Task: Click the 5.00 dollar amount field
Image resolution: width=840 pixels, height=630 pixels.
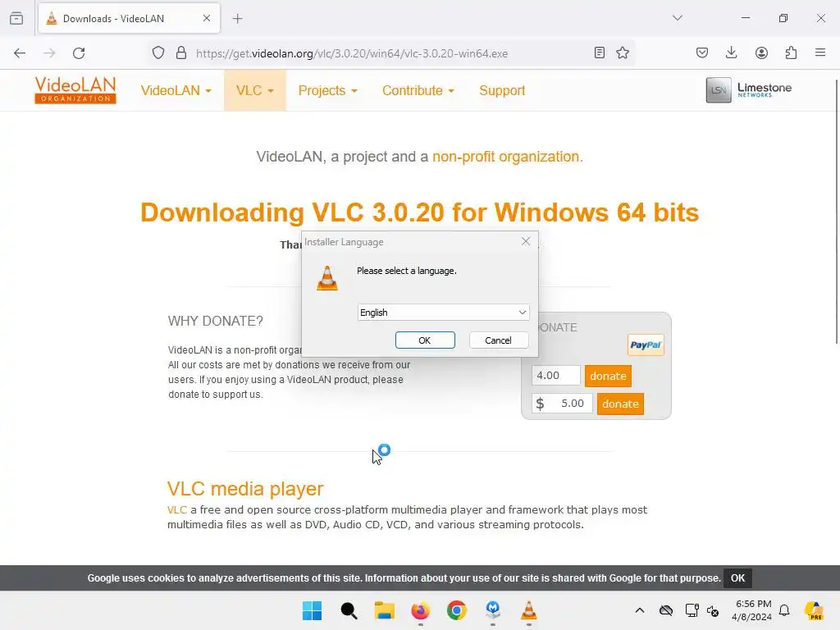Action: 562,404
